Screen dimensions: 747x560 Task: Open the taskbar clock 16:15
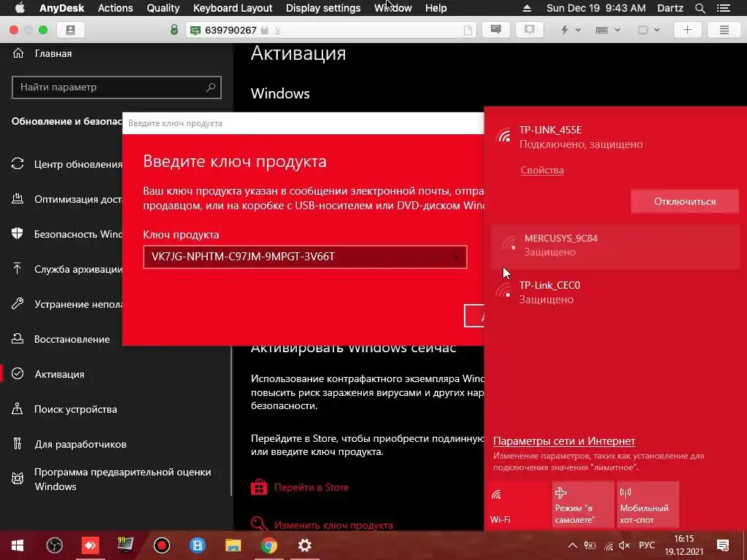684,545
